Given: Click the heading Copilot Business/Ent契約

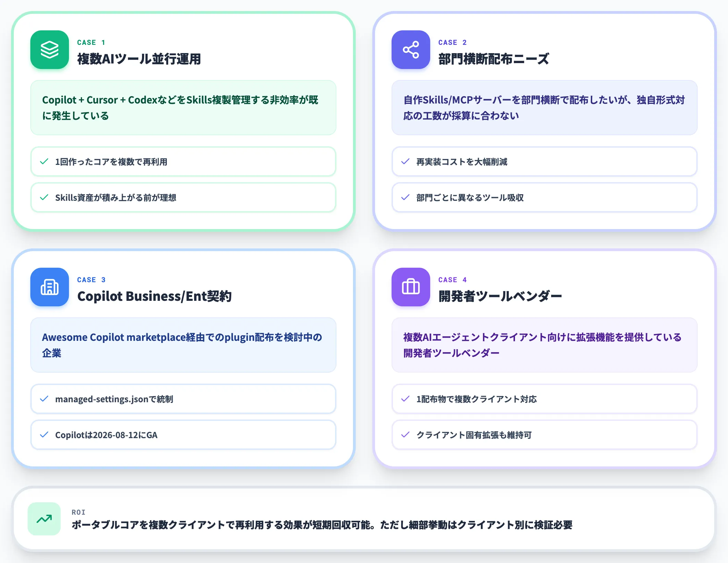Looking at the screenshot, I should click(154, 296).
